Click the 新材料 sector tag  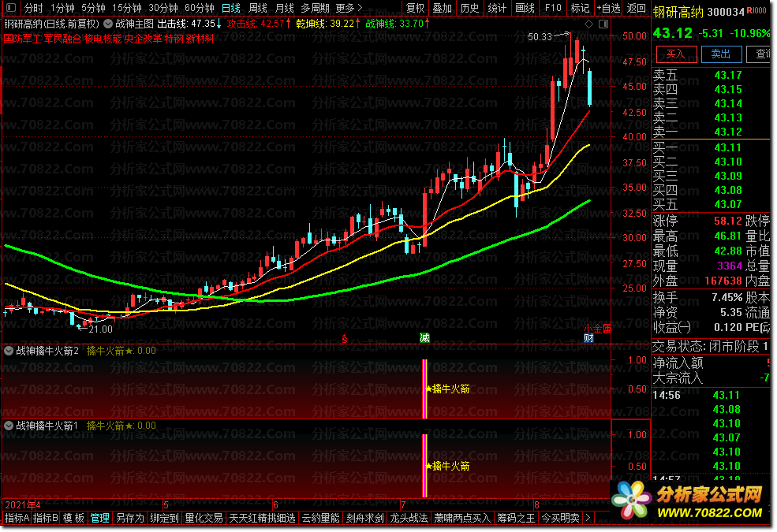coord(200,39)
